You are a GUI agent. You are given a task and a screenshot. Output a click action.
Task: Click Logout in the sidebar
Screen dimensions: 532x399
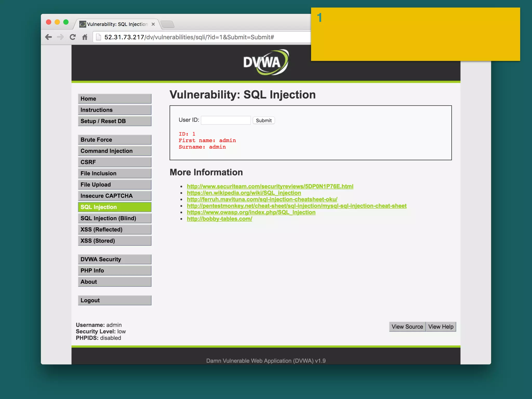(115, 300)
